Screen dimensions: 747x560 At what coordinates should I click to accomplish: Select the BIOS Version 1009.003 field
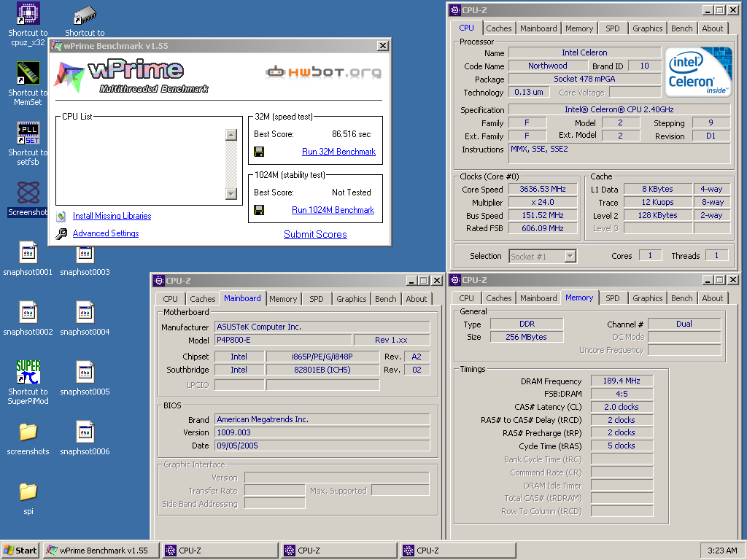pos(322,433)
